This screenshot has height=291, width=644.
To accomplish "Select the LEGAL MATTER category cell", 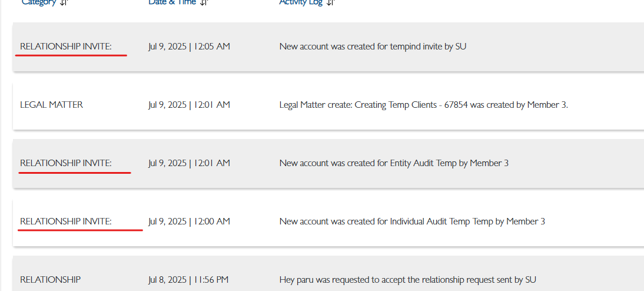I will 51,105.
